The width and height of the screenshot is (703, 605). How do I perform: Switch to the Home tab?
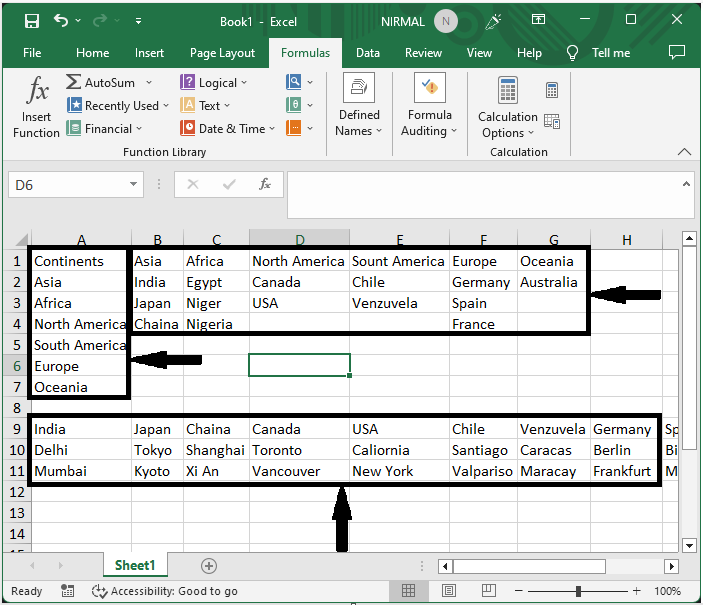click(x=92, y=53)
